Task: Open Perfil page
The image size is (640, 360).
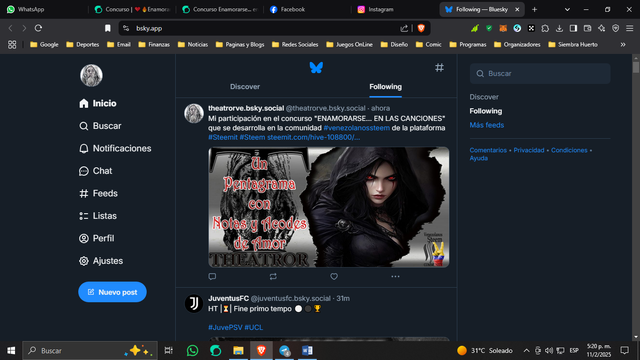Action: (x=97, y=238)
